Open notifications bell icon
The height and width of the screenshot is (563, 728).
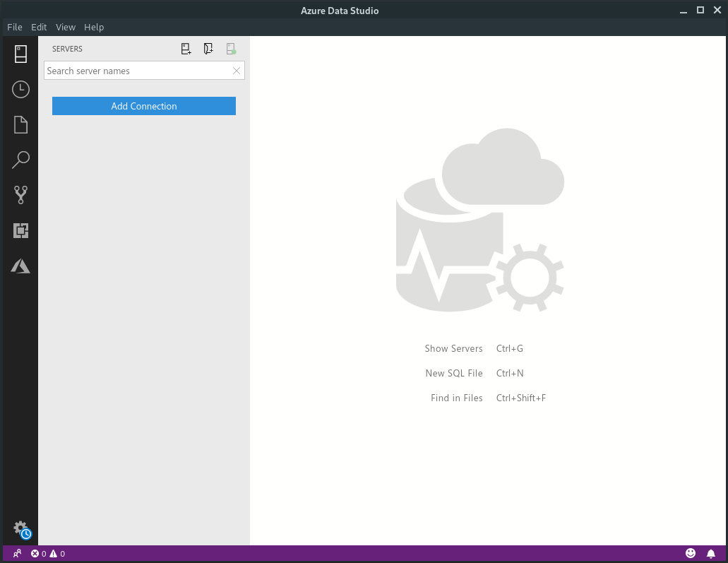click(x=711, y=553)
